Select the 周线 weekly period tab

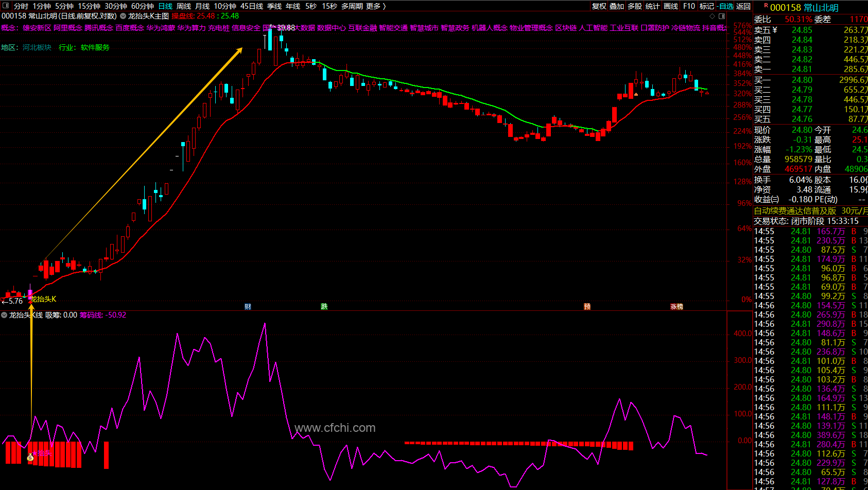click(184, 6)
